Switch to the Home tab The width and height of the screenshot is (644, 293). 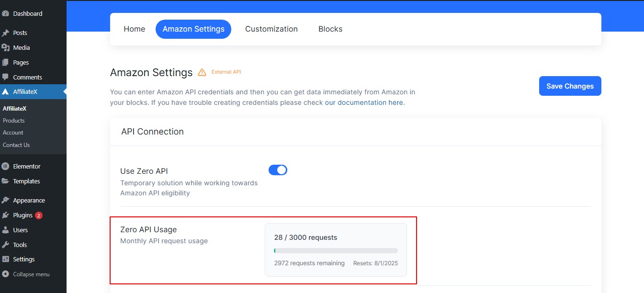(134, 29)
